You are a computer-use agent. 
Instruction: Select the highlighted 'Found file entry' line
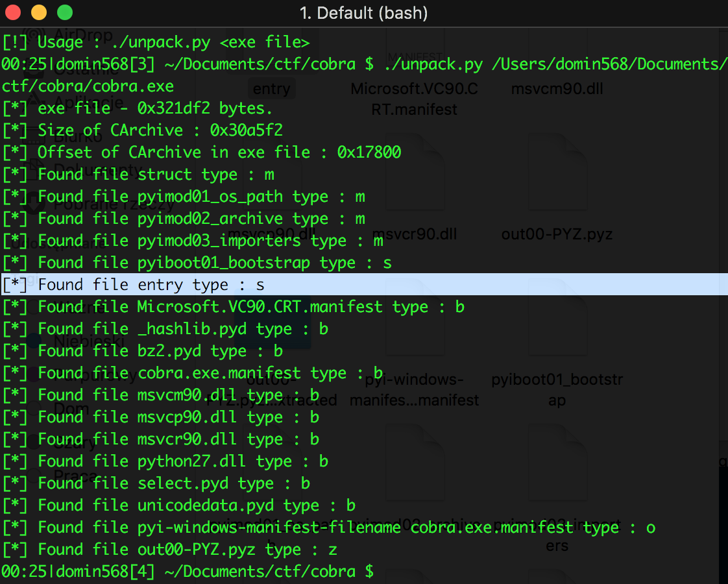(364, 285)
